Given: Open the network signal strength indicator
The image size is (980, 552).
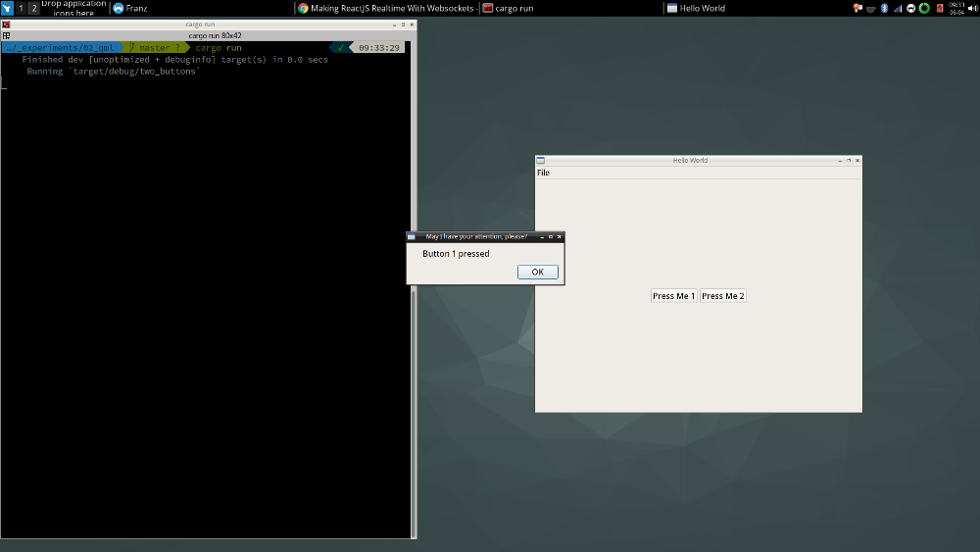Looking at the screenshot, I should tap(898, 8).
